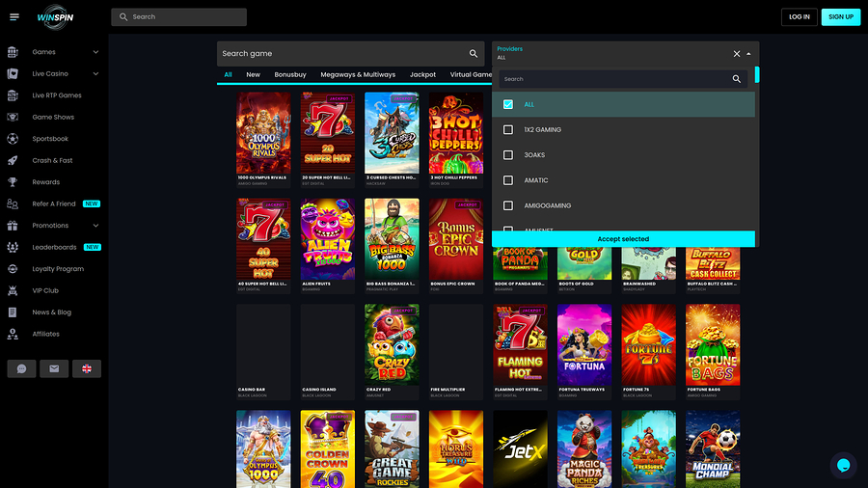The width and height of the screenshot is (868, 488).
Task: Click the Games sidebar icon
Action: [x=13, y=52]
